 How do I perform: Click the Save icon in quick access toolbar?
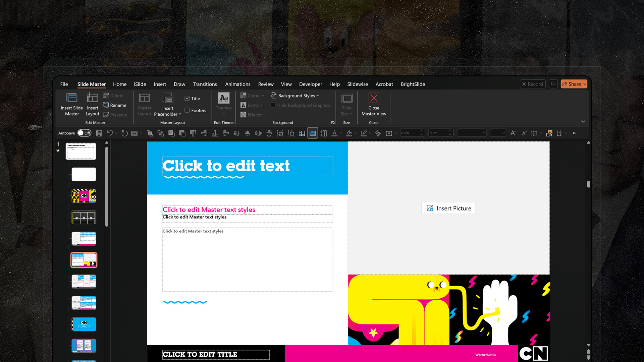[99, 133]
